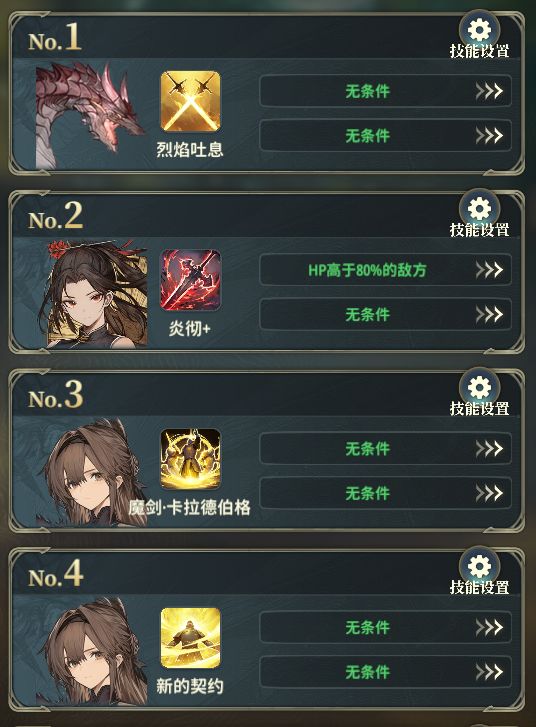
Task: Open the second 无条件 condition in No.3
Action: (x=385, y=493)
